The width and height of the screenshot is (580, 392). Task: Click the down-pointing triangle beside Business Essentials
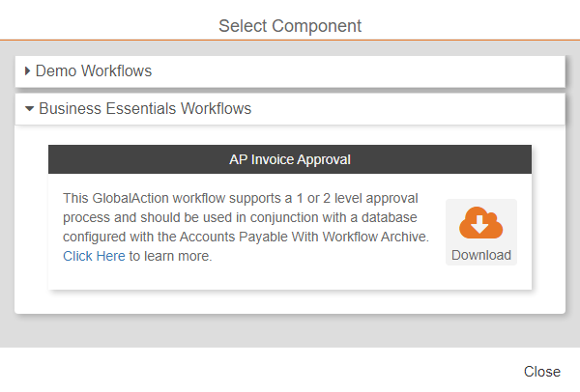[30, 109]
